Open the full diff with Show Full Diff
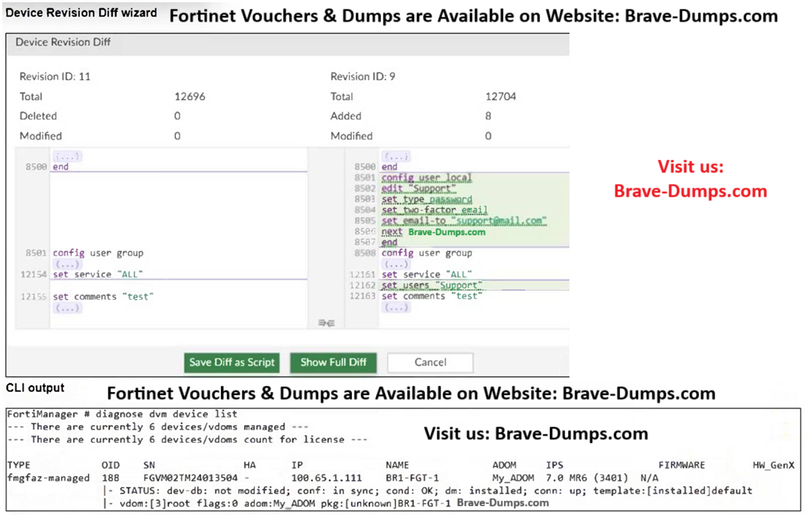This screenshot has height=532, width=807. [333, 362]
